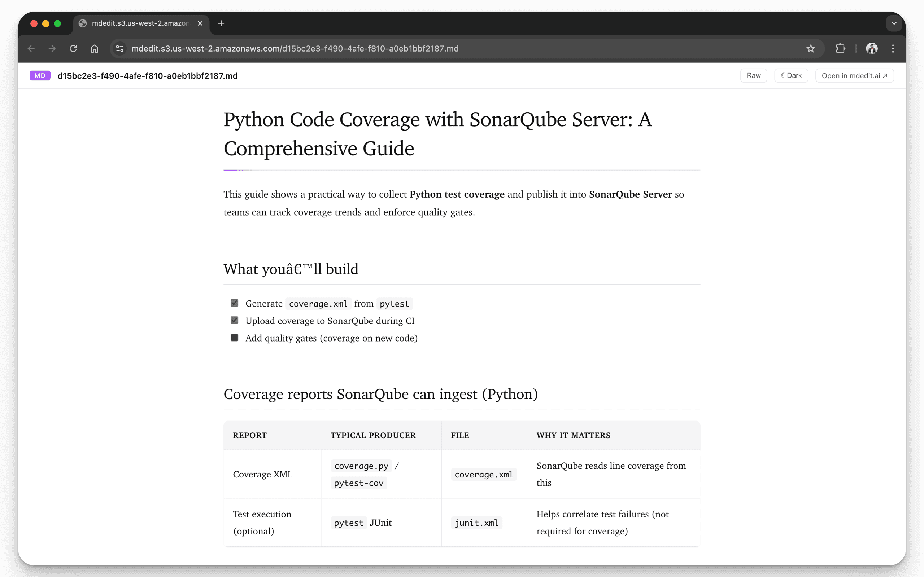The width and height of the screenshot is (924, 577).
Task: Click the home icon in toolbar
Action: pyautogui.click(x=94, y=48)
